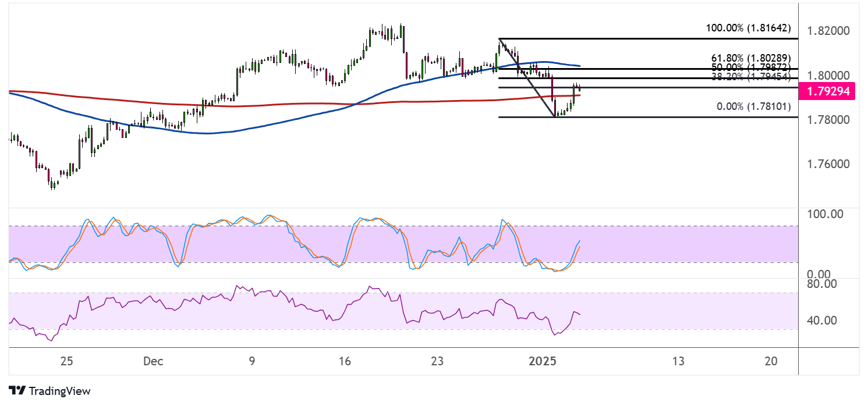
Task: Click the 1.80000 price axis label
Action: [828, 76]
